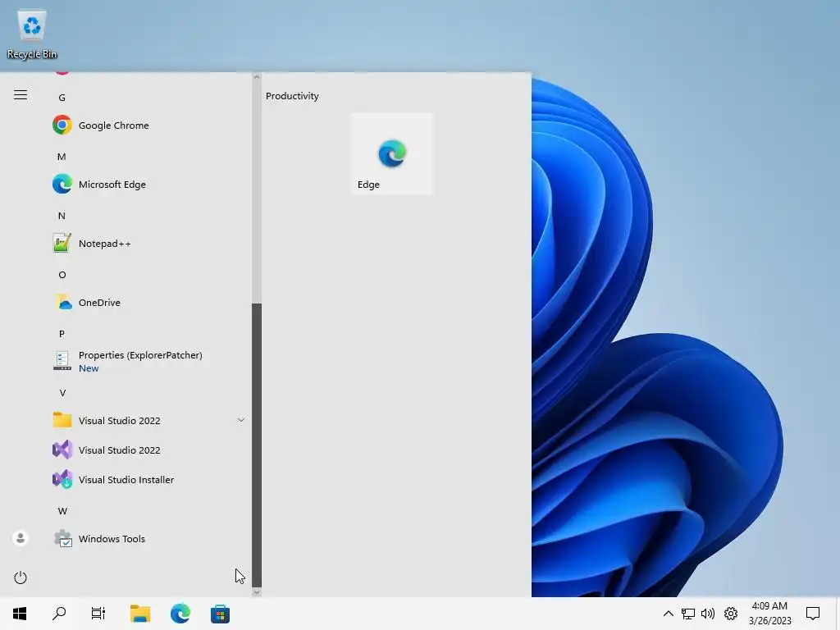
Task: Jump using the letter V header
Action: pyautogui.click(x=62, y=393)
